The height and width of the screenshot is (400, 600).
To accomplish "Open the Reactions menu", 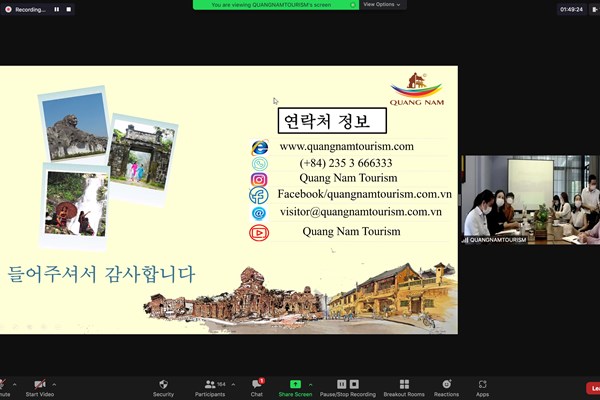I will [446, 388].
